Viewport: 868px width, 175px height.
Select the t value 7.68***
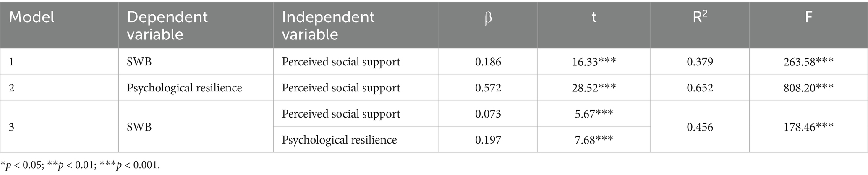(593, 140)
